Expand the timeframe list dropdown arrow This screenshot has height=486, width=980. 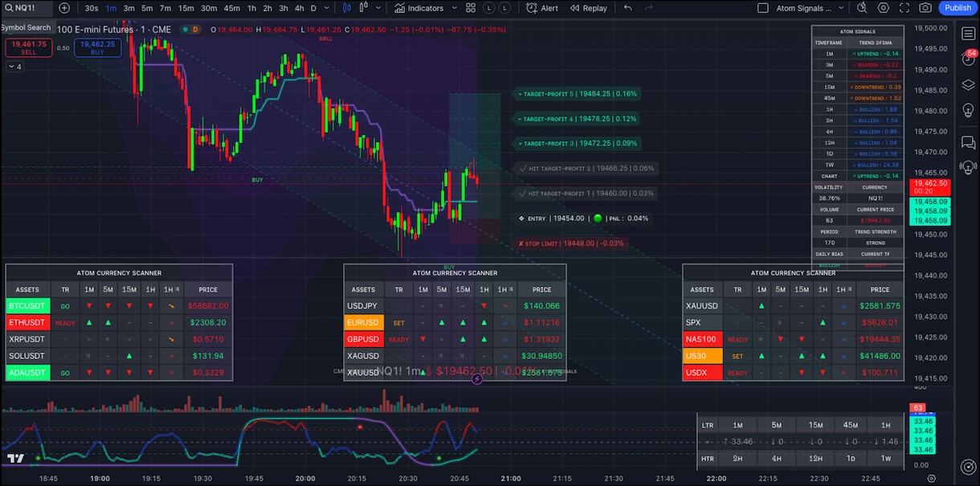coord(327,8)
